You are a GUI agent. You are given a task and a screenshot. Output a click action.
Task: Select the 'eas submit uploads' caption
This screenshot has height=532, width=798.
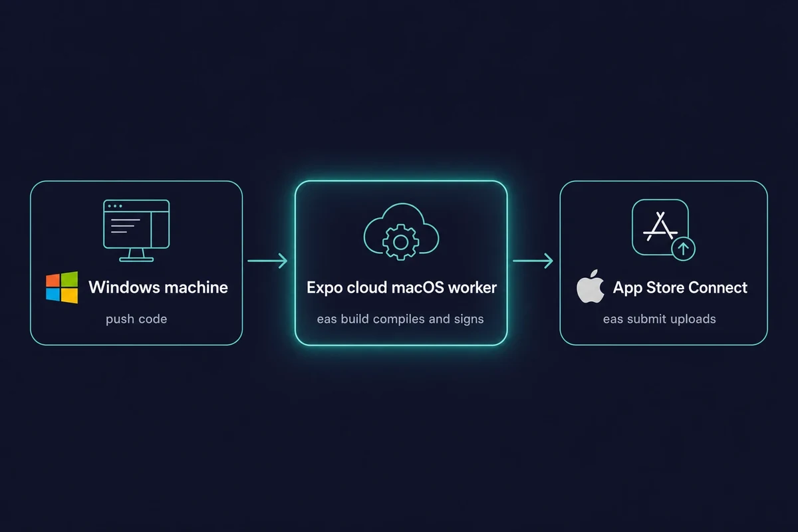click(660, 319)
